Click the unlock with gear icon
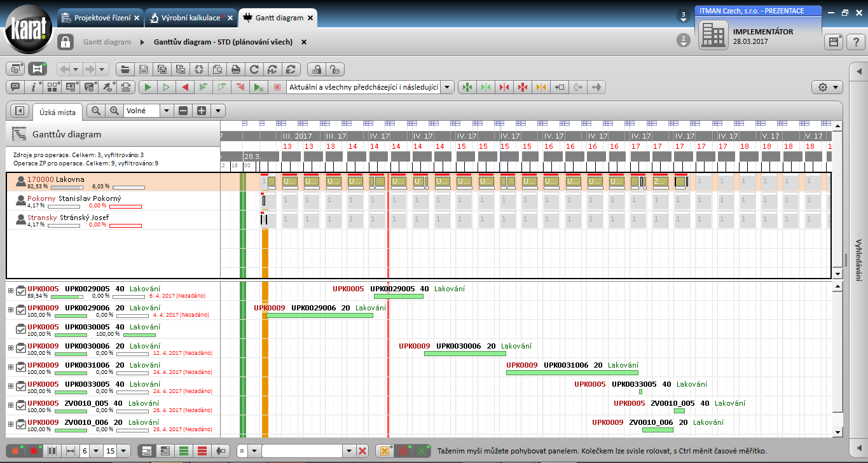The image size is (868, 463). click(335, 69)
